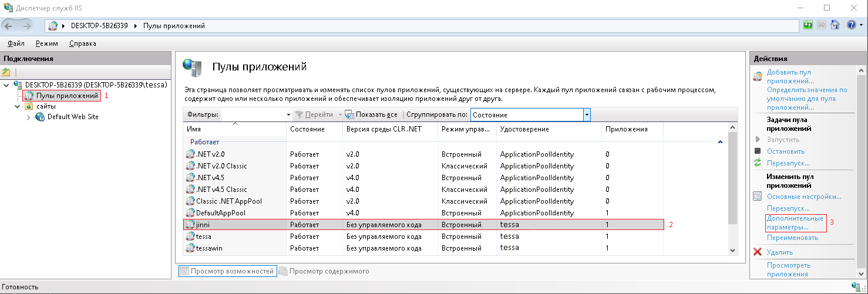Open the Сгруппировать по dropdown
Viewport: 868px width, 294px height.
(586, 115)
